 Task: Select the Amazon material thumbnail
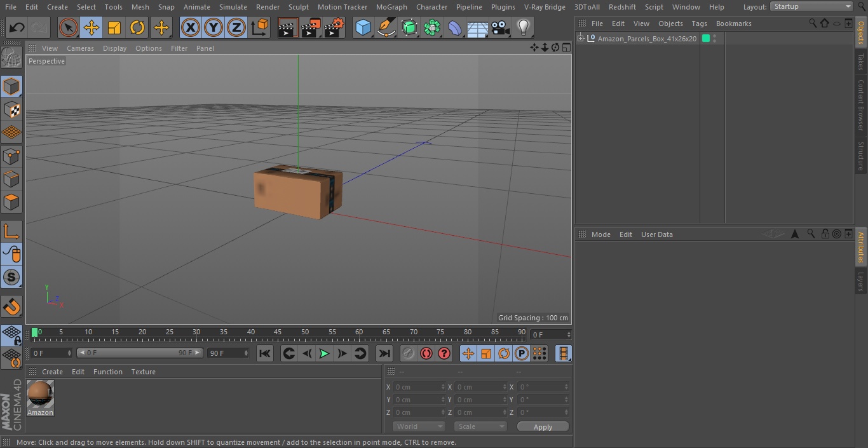tap(40, 395)
